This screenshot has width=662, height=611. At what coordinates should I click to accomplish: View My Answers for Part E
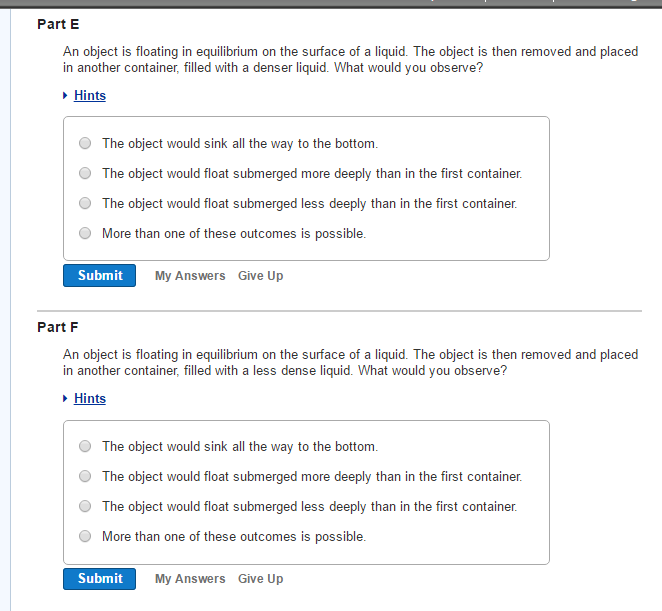pyautogui.click(x=190, y=276)
